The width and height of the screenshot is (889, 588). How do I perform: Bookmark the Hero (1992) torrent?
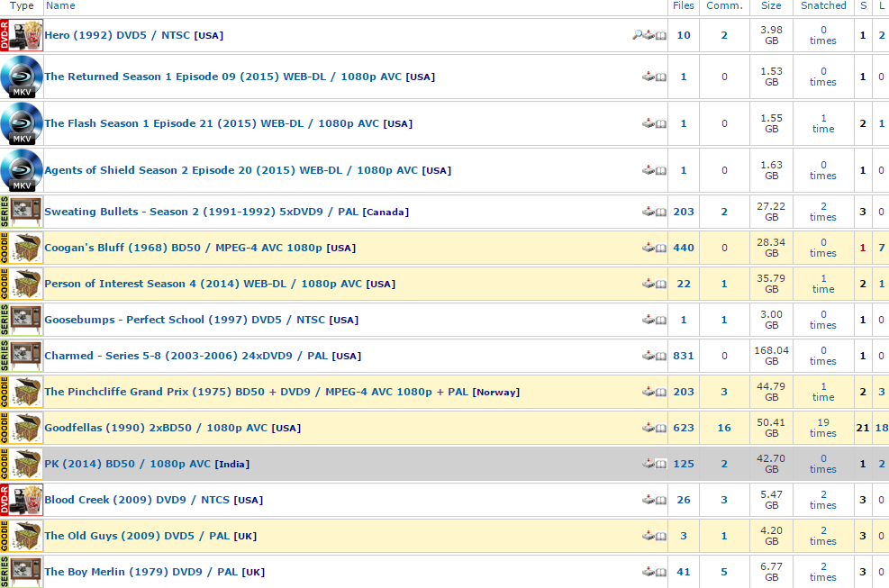pyautogui.click(x=661, y=36)
